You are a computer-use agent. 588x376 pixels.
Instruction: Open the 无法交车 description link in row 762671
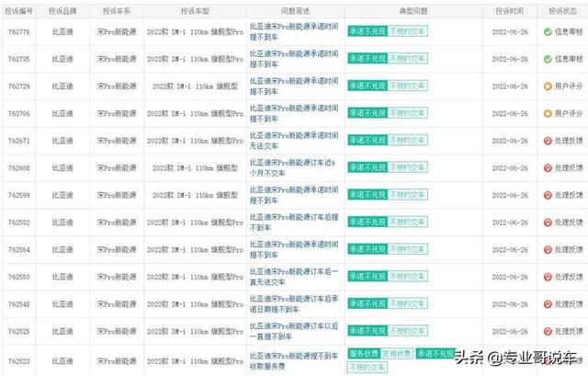point(294,141)
